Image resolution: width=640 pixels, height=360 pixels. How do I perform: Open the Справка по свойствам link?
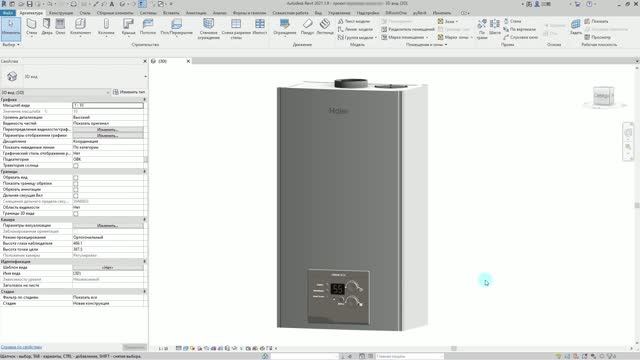[x=21, y=347]
